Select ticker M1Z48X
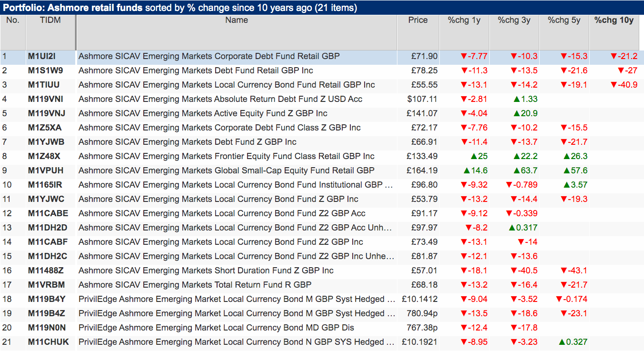 [x=44, y=156]
